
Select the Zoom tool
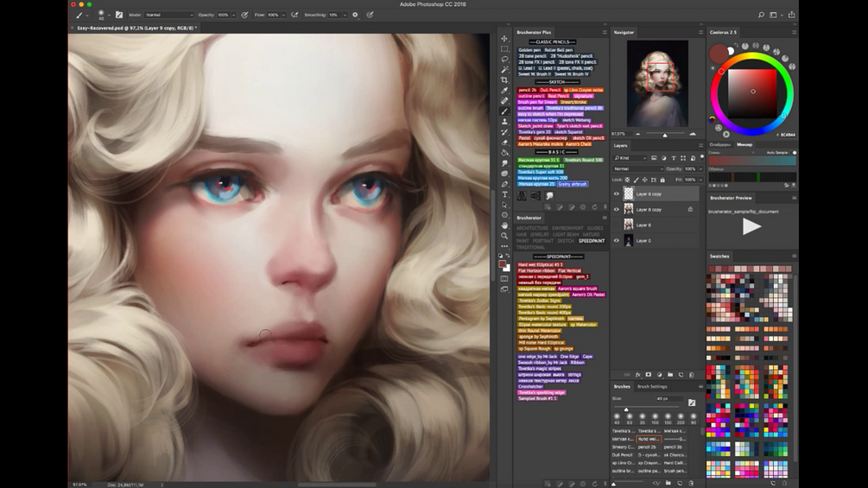pos(504,237)
